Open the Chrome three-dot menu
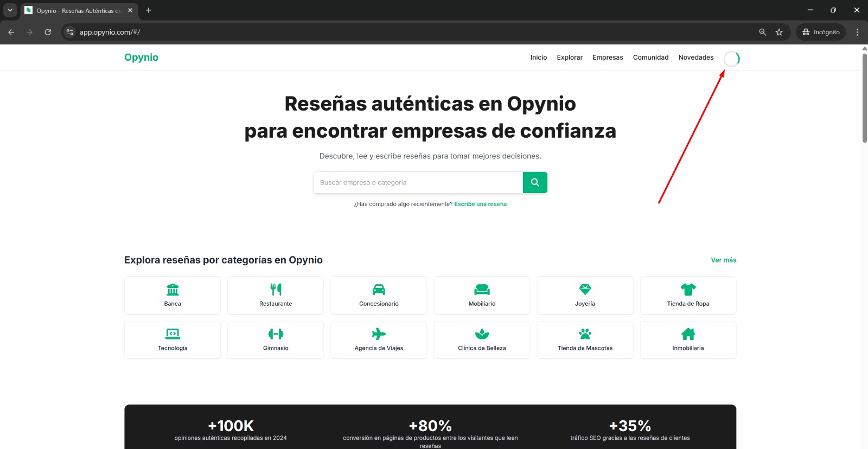 [x=857, y=32]
